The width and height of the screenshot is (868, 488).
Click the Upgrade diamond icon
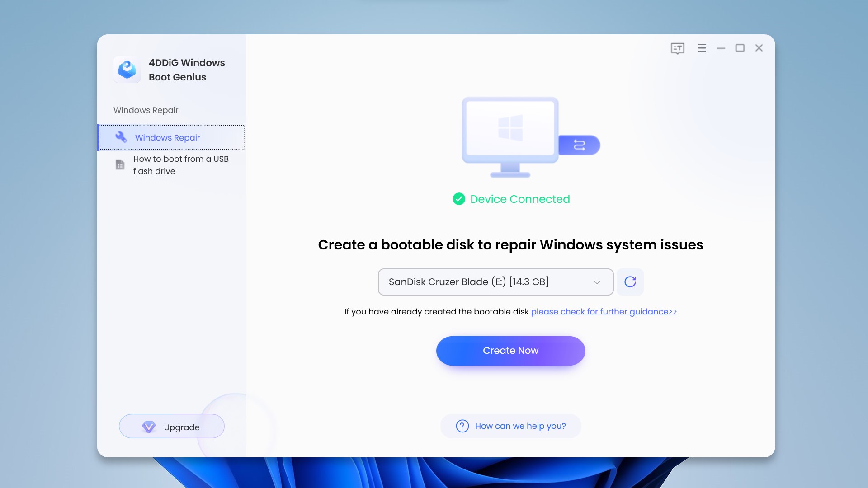(147, 427)
